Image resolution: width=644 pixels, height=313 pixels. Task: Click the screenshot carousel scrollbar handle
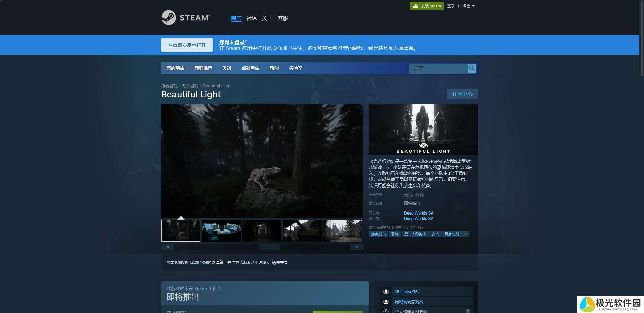(269, 247)
